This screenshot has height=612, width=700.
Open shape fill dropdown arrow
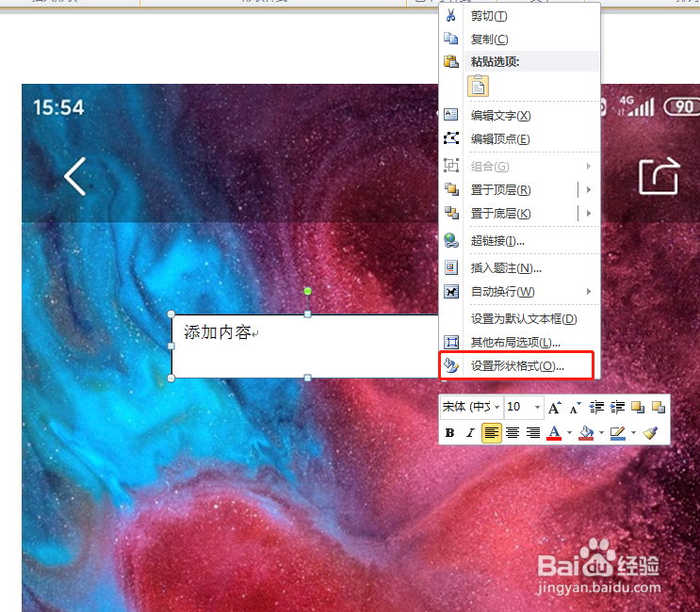[601, 433]
